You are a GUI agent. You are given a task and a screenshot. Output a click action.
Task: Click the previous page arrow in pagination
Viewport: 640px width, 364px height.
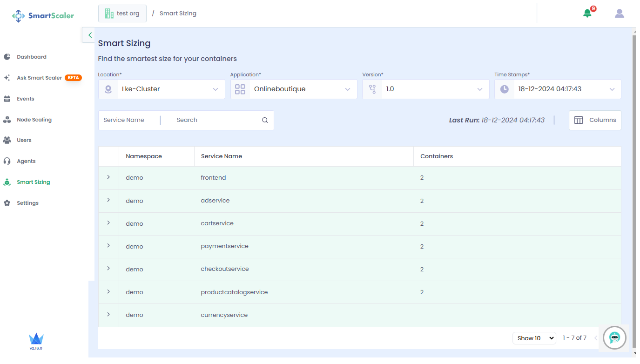click(x=596, y=338)
